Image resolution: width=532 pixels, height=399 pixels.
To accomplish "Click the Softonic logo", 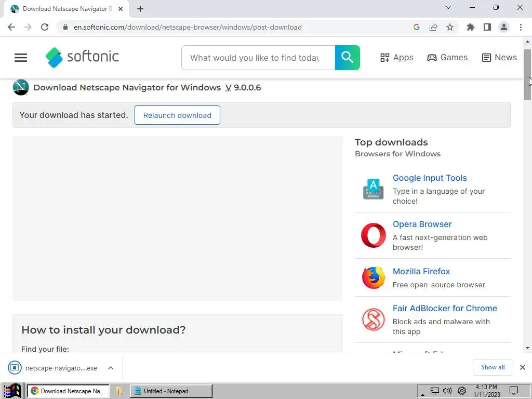I will pos(82,57).
